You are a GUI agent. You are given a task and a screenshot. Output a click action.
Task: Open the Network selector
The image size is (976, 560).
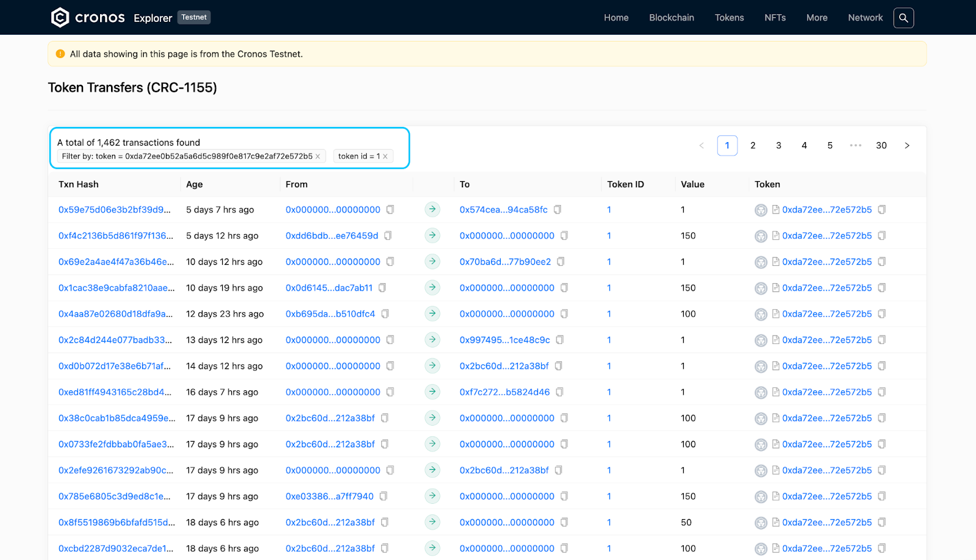pyautogui.click(x=865, y=18)
